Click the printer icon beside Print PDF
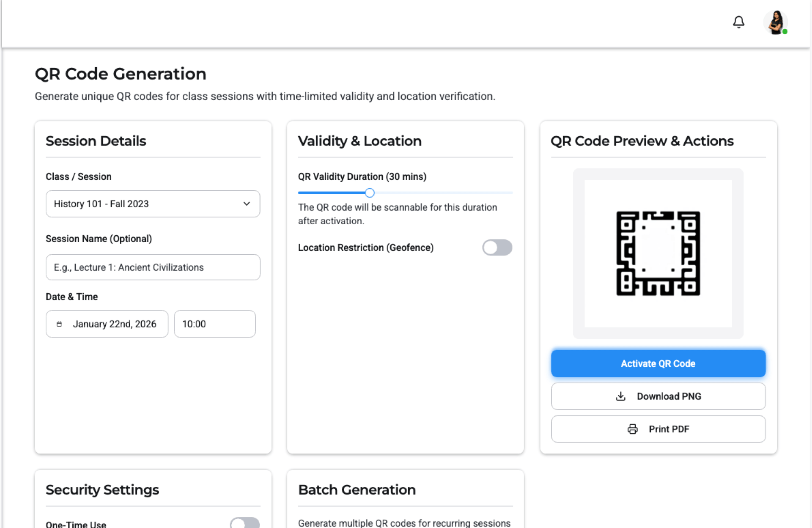This screenshot has height=528, width=812. [632, 429]
